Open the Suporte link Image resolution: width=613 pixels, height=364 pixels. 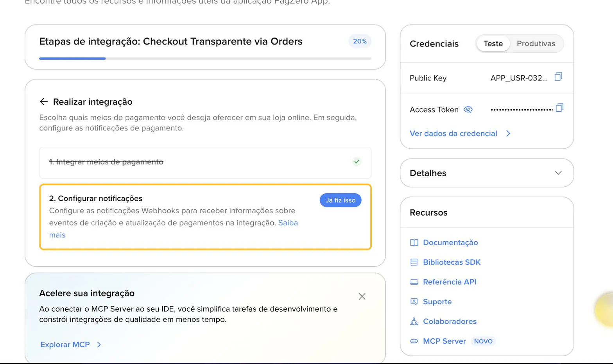[437, 302]
